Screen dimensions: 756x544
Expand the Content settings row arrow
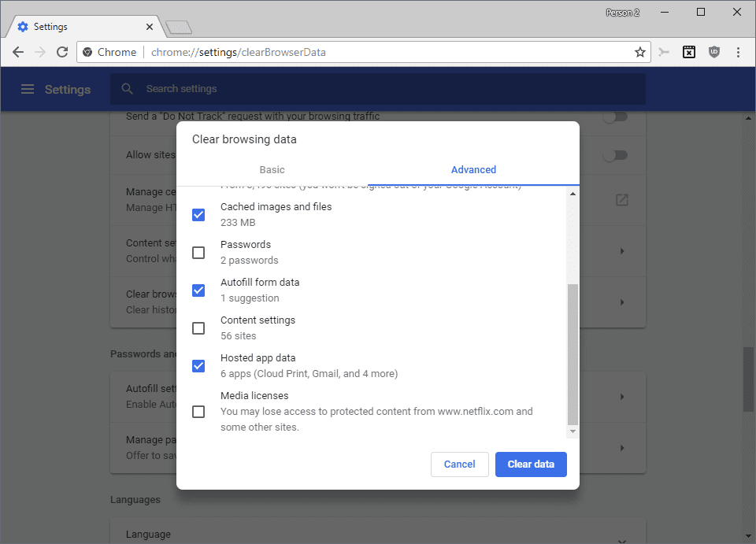[622, 251]
